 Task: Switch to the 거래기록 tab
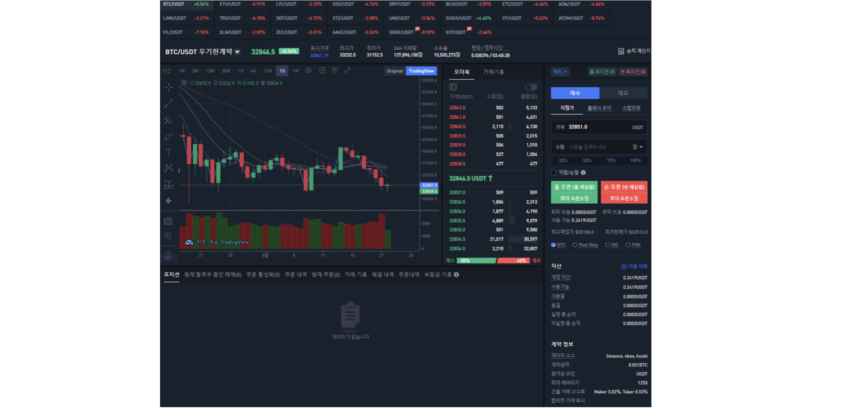pyautogui.click(x=494, y=72)
